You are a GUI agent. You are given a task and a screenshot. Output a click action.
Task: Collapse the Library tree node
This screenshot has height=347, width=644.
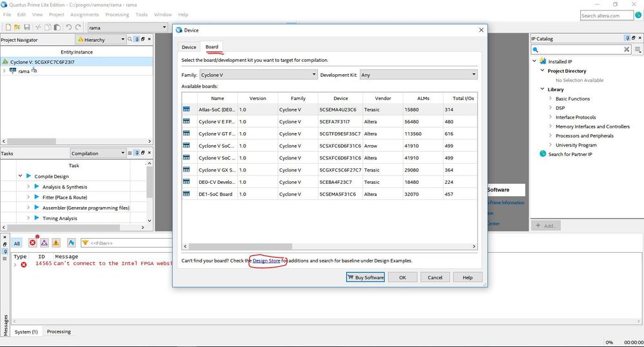(542, 89)
